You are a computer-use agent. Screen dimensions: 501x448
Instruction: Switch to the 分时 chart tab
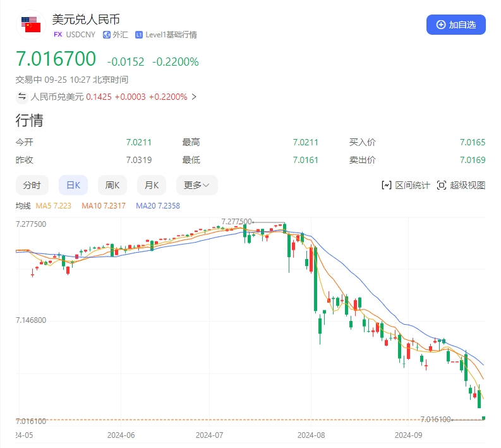[32, 185]
